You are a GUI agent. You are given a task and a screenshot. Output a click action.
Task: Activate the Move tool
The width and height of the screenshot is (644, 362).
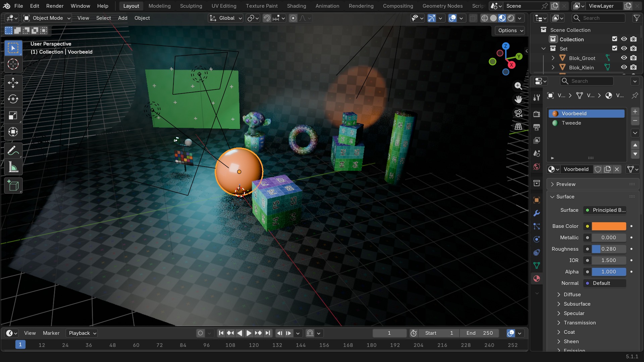click(x=13, y=82)
